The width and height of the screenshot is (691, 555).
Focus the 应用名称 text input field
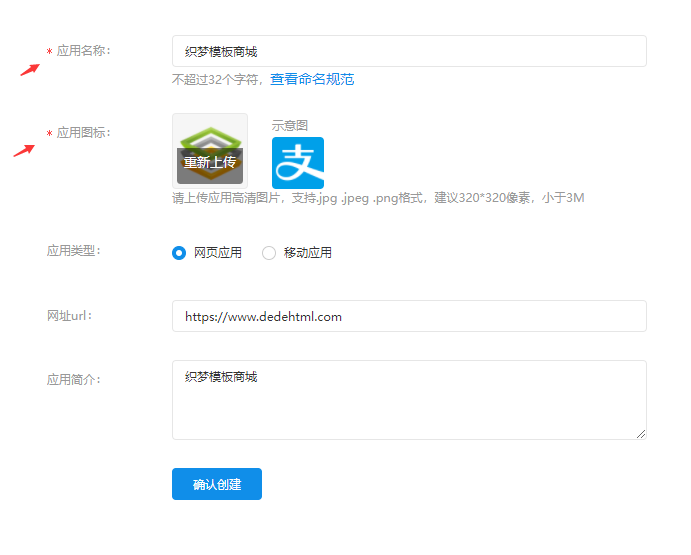click(409, 51)
